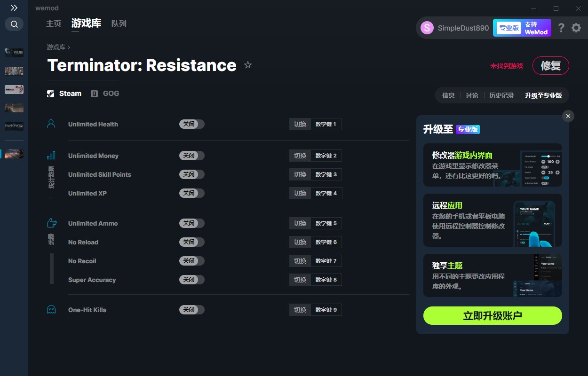
Task: Click the 立即升级账户 button
Action: [493, 316]
